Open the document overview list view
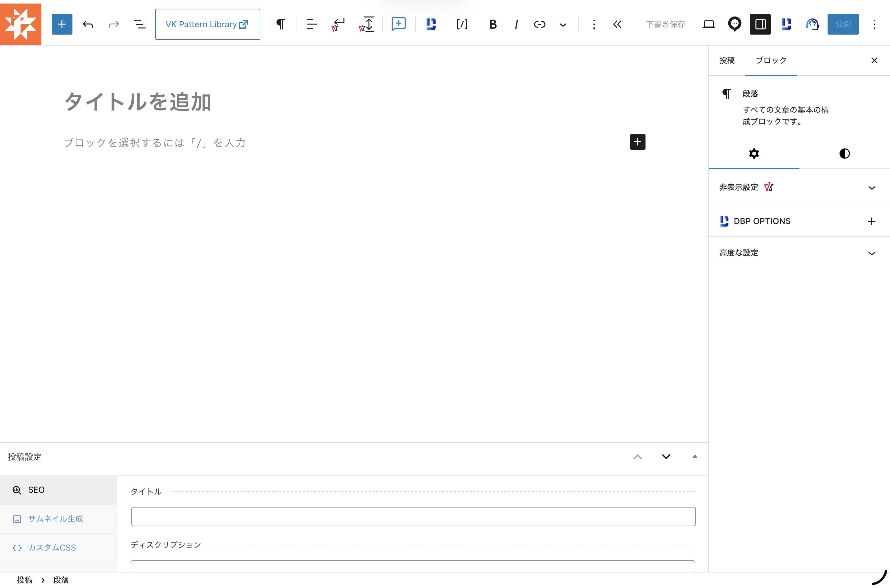The image size is (890, 588). 139,24
